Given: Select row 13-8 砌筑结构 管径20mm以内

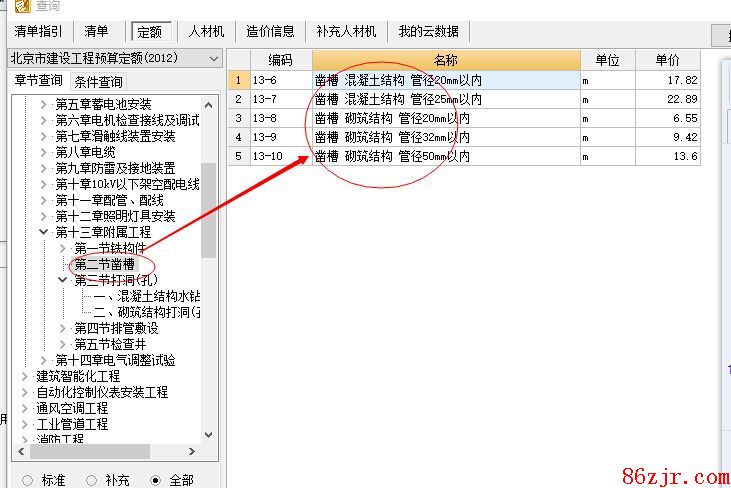Looking at the screenshot, I should pos(445,118).
